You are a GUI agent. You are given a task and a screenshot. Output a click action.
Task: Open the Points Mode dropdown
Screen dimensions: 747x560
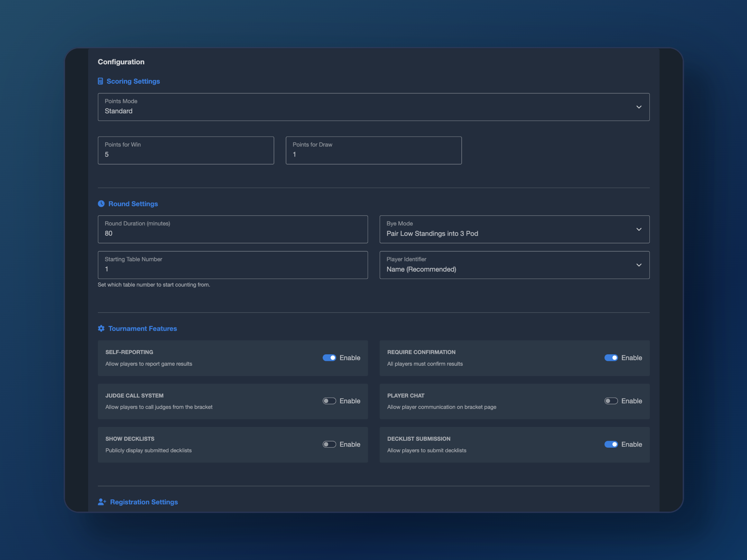[373, 107]
